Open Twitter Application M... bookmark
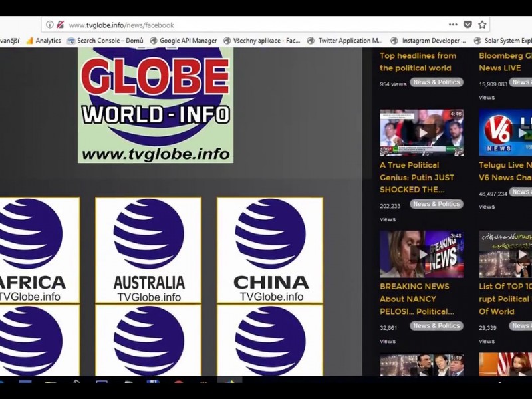This screenshot has width=532, height=399. [345, 41]
